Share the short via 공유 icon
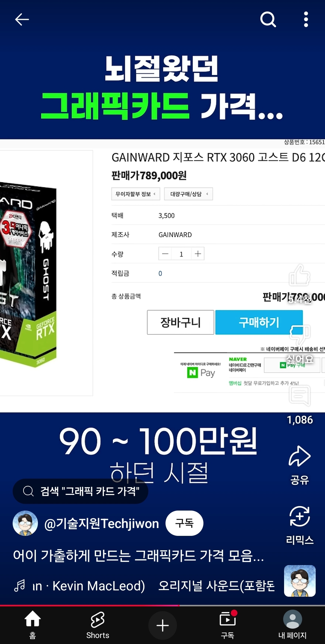The image size is (325, 644). [299, 456]
